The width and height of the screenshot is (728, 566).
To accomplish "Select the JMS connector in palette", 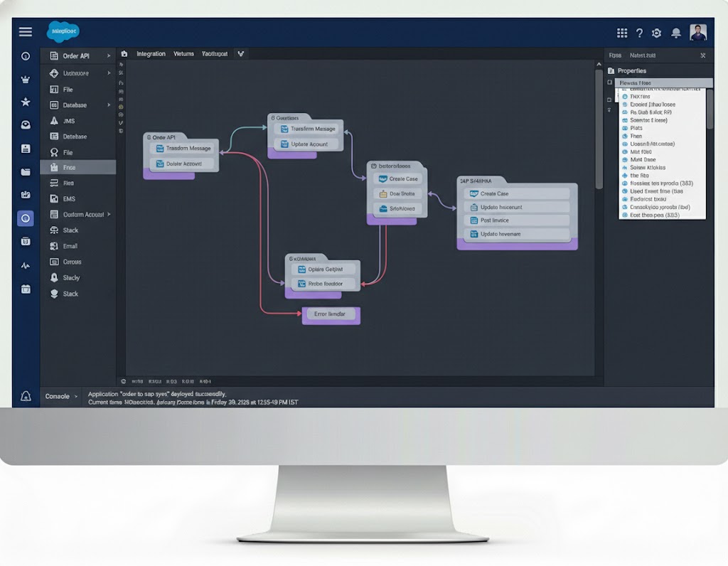I will 69,121.
